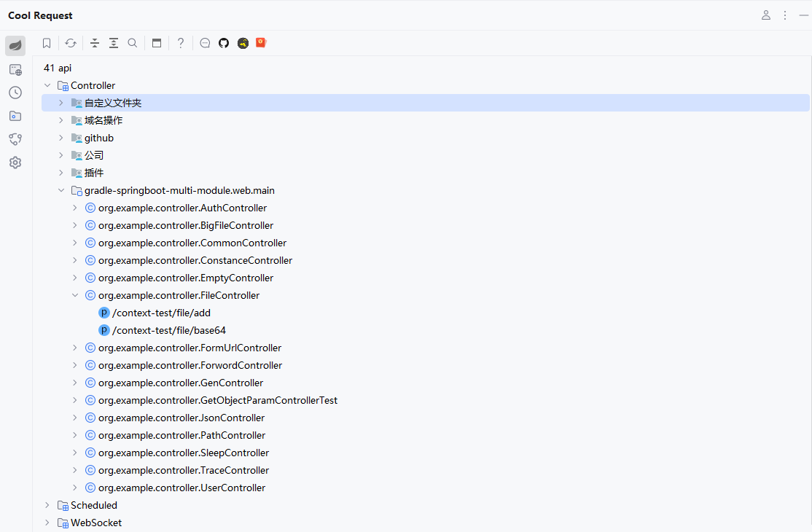Switch to the Spring leaf sidebar tab

(15, 46)
